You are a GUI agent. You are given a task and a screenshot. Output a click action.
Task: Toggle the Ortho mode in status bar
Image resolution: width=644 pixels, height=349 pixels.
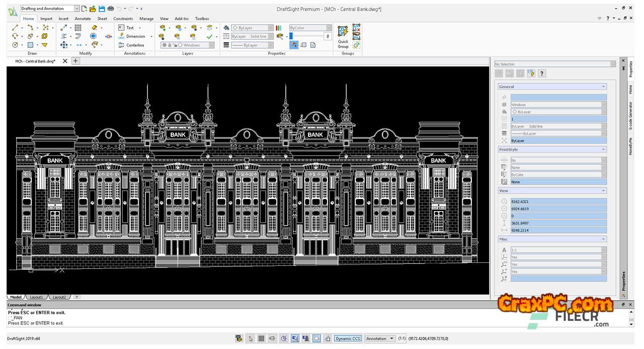[x=272, y=338]
